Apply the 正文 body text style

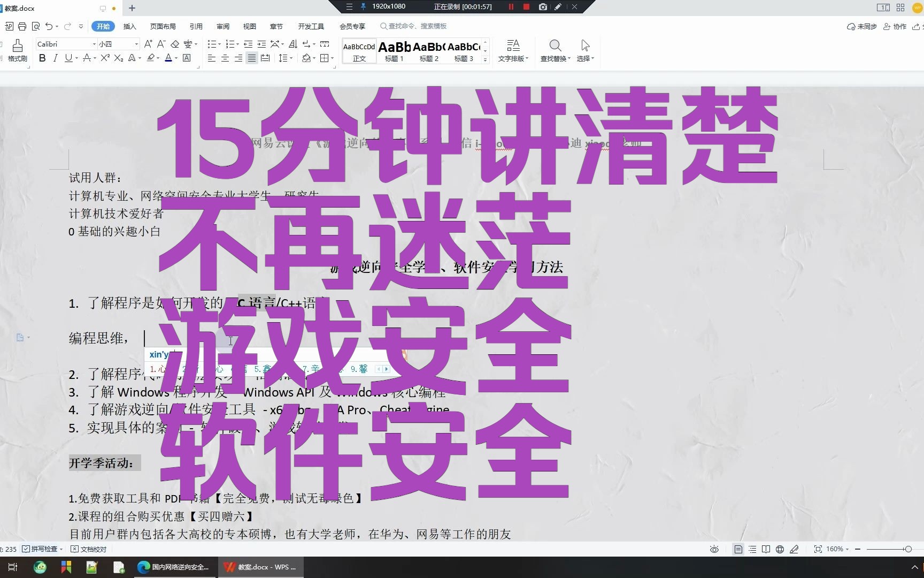pos(359,51)
